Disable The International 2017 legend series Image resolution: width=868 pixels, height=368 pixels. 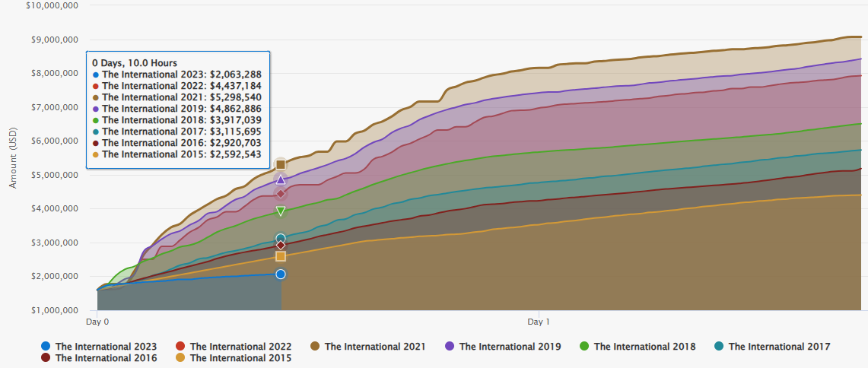point(771,347)
